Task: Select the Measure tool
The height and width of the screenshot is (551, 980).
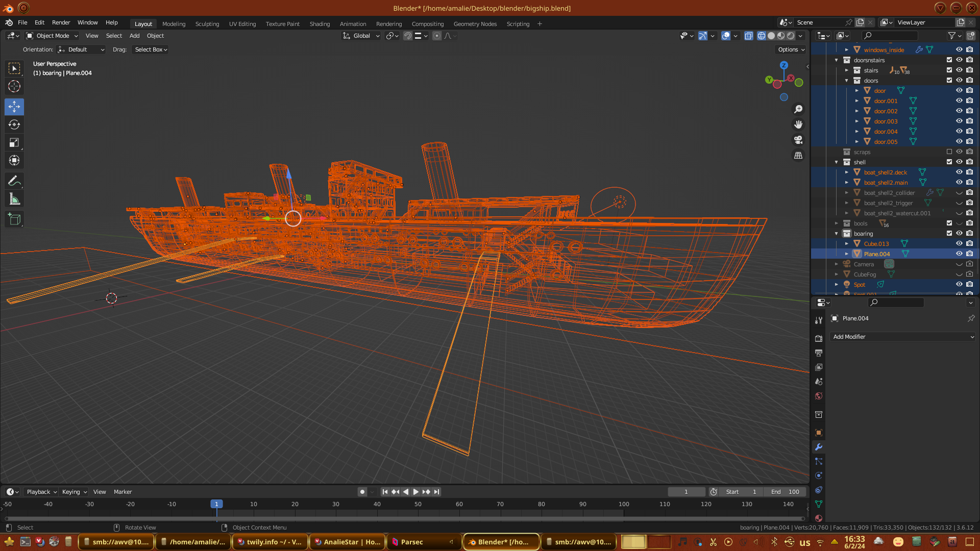Action: 14,199
